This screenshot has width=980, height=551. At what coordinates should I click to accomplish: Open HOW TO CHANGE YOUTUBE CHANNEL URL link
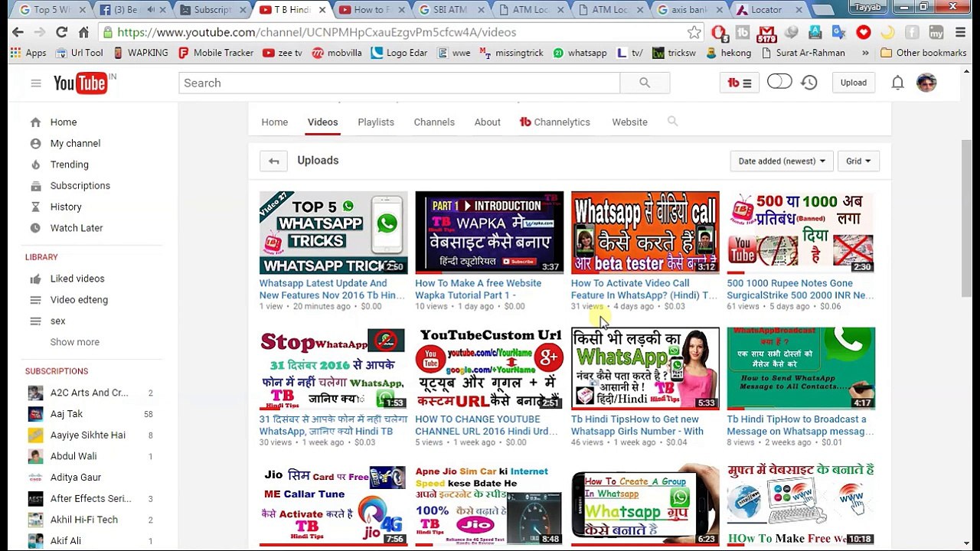click(x=486, y=425)
